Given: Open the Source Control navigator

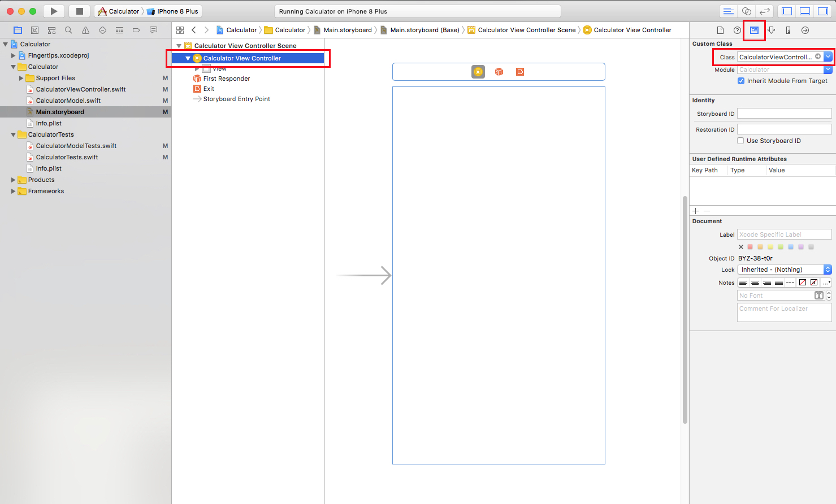Looking at the screenshot, I should tap(34, 30).
